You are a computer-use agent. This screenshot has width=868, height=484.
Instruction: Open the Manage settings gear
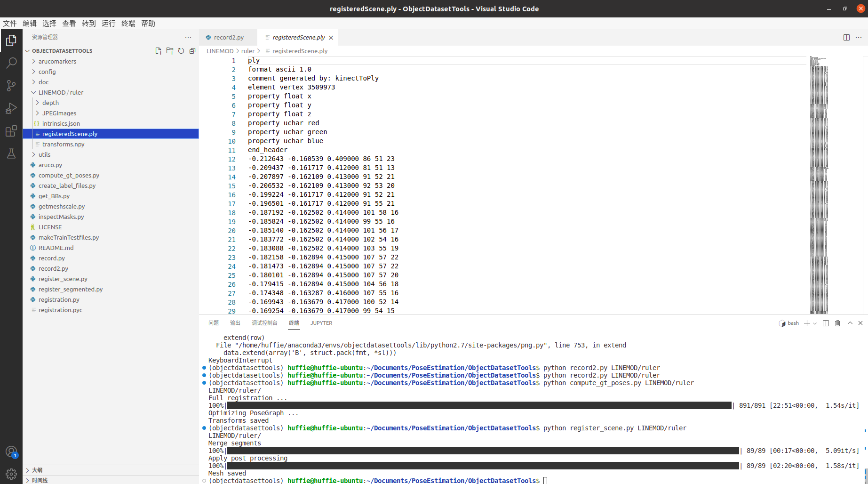11,474
